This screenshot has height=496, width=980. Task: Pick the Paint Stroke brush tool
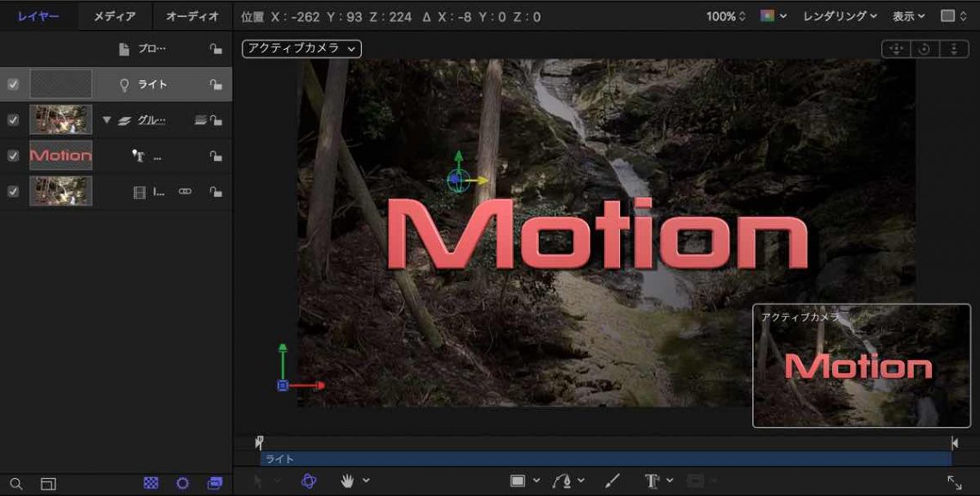click(614, 481)
